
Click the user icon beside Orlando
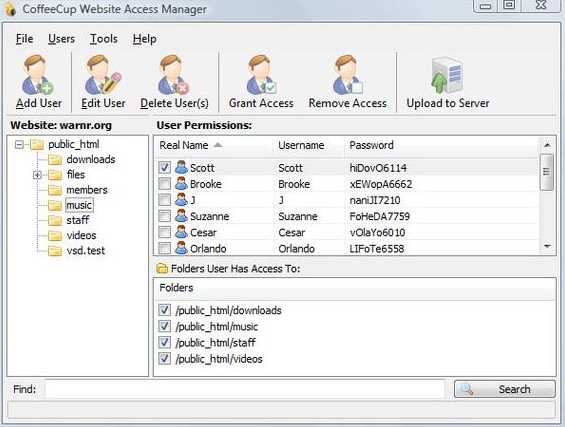pyautogui.click(x=181, y=248)
